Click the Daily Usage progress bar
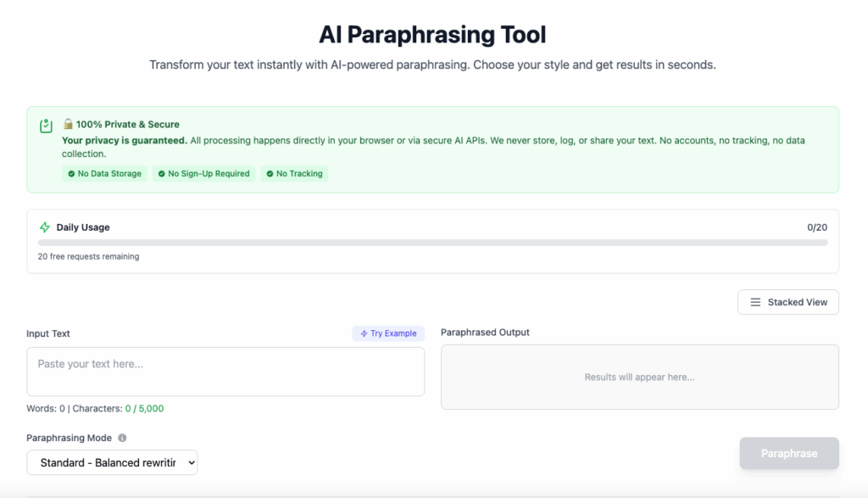868x498 pixels. tap(432, 243)
